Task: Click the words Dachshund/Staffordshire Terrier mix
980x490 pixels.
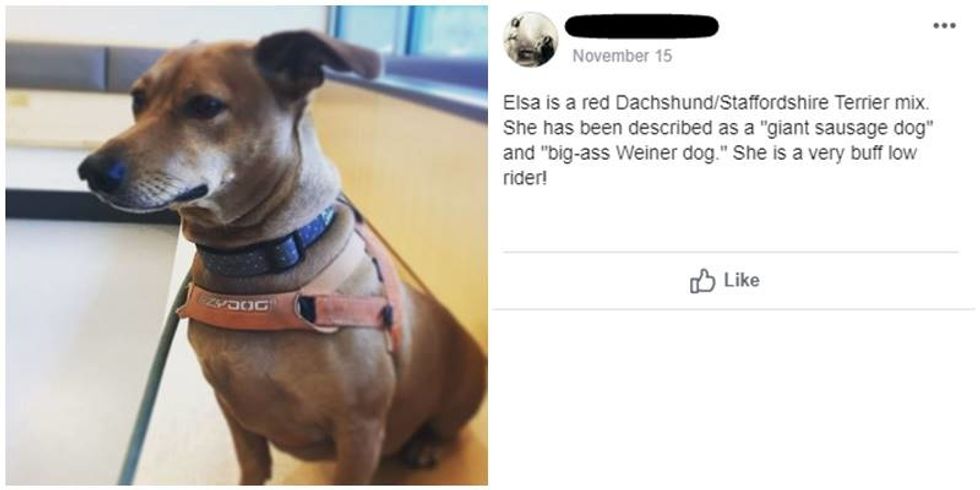Action: click(770, 102)
